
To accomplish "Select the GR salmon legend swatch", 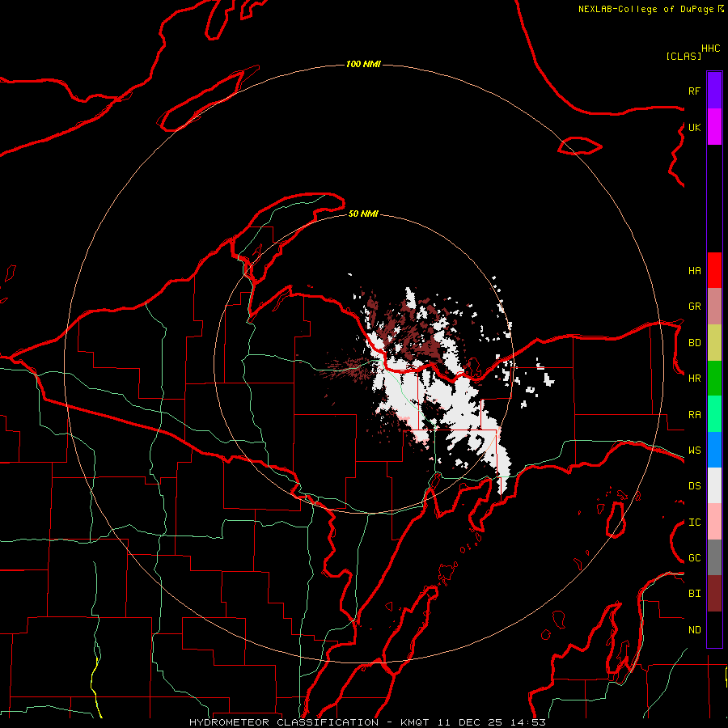I will click(x=714, y=307).
